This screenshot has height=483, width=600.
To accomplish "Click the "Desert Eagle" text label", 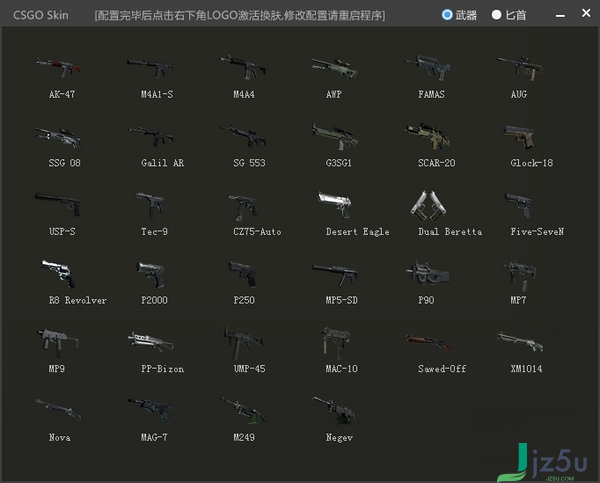I will point(357,232).
